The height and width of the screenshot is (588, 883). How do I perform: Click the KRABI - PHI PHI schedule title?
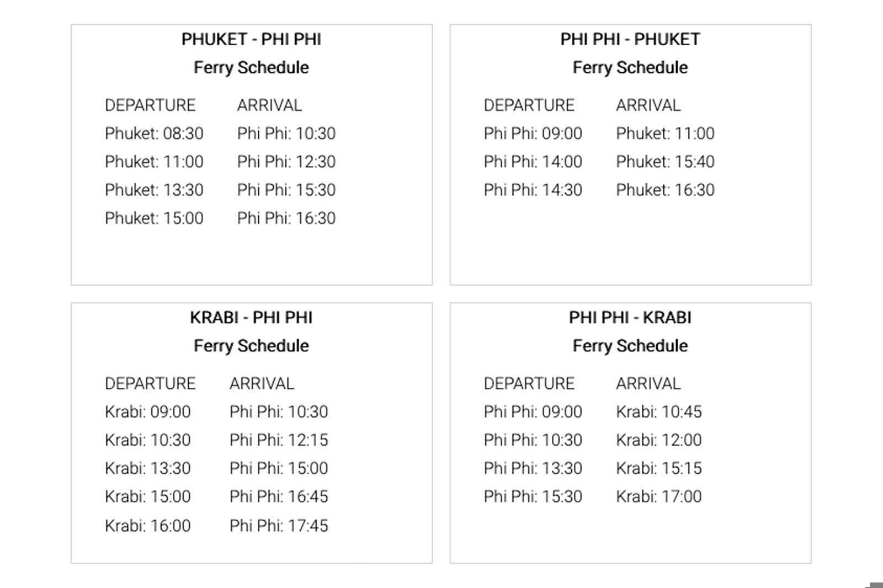(251, 318)
